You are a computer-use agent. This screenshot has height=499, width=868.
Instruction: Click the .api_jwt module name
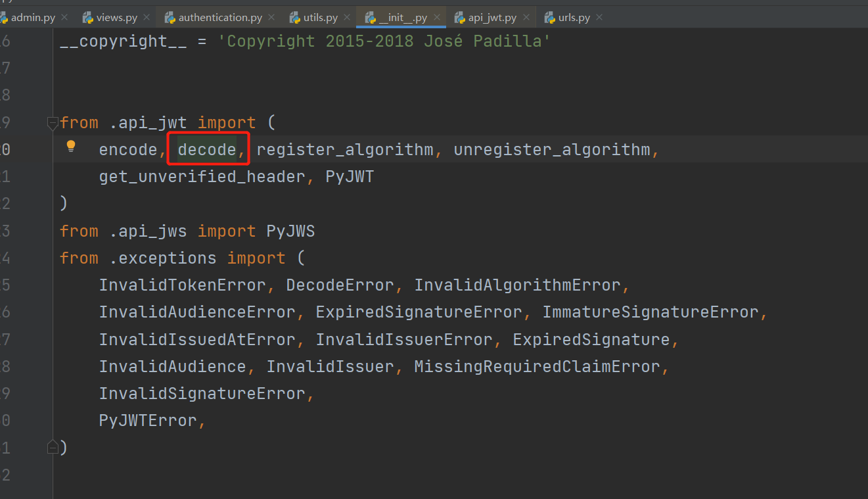[x=148, y=123]
